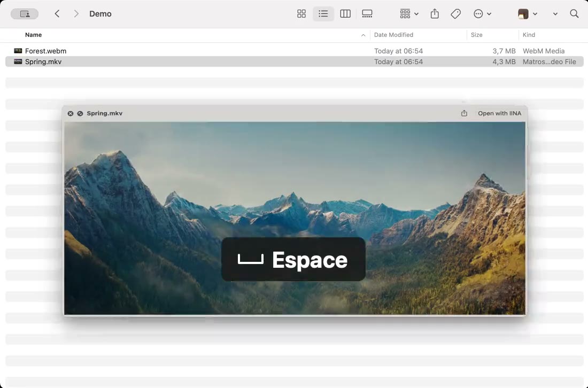This screenshot has height=388, width=588.
Task: Switch to icon view
Action: [301, 14]
